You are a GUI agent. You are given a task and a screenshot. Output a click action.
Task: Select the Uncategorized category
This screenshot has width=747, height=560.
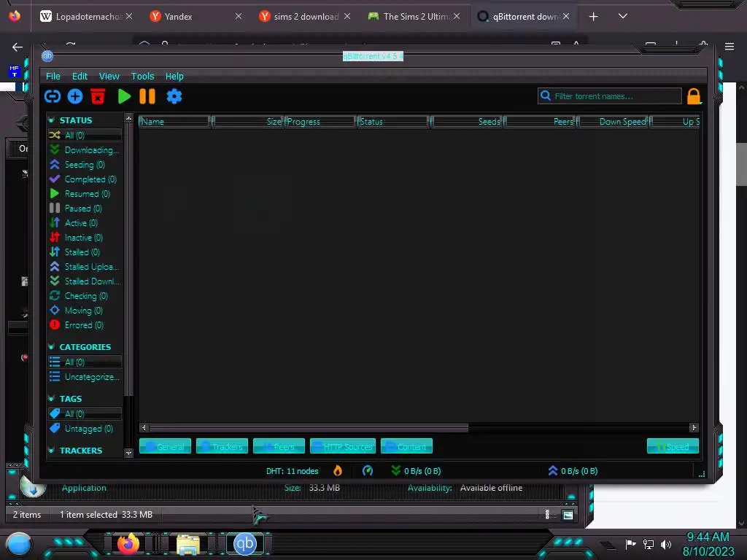(85, 377)
